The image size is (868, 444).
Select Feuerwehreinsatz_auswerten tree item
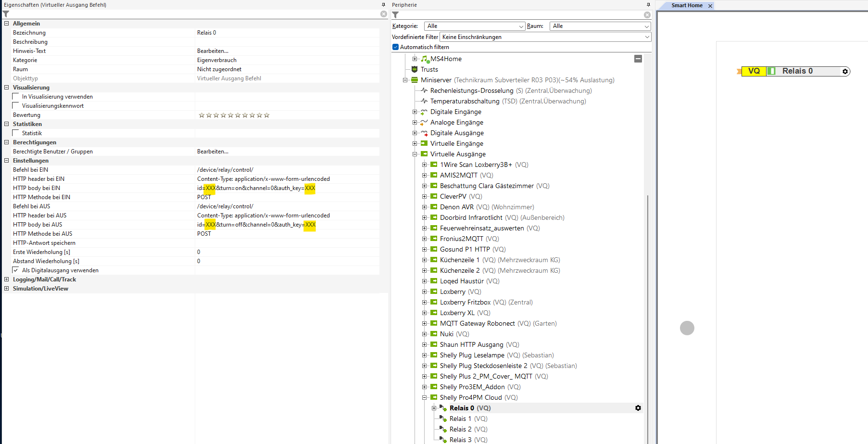click(x=490, y=228)
